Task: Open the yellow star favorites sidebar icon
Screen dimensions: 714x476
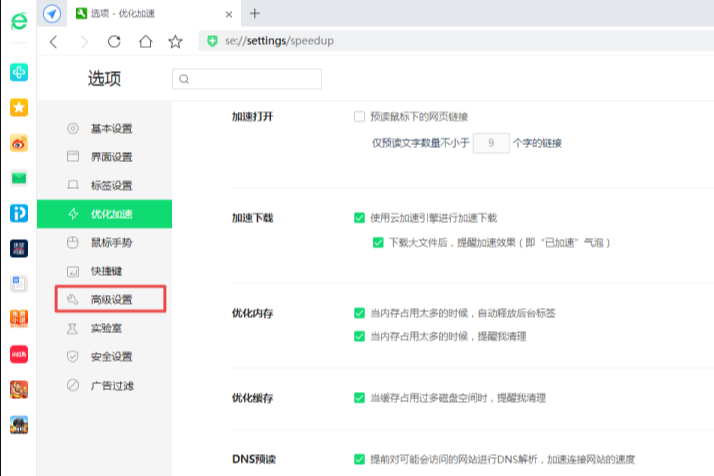Action: (19, 107)
